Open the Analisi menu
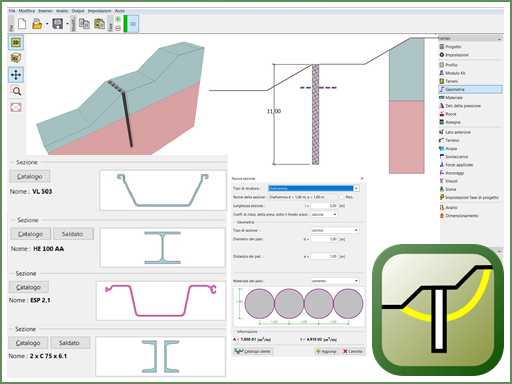Image resolution: width=512 pixels, height=384 pixels. tap(62, 11)
